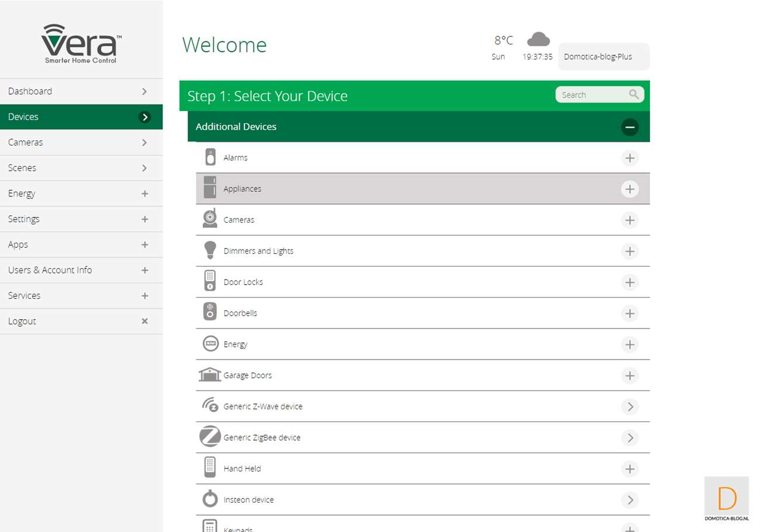Expand the Energy device category plus button

630,344
